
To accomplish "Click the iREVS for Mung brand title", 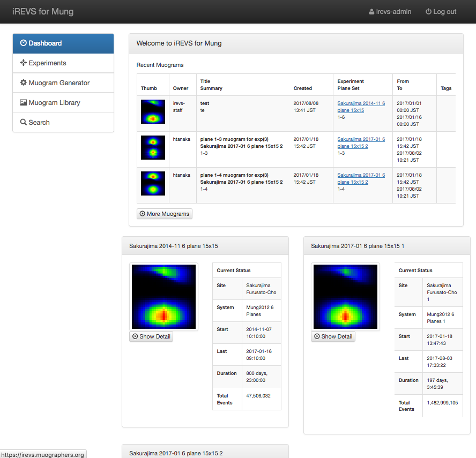I will point(43,12).
